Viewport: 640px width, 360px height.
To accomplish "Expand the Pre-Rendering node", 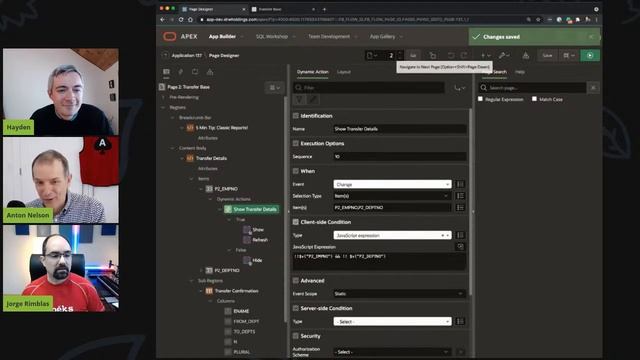I will coord(164,97).
